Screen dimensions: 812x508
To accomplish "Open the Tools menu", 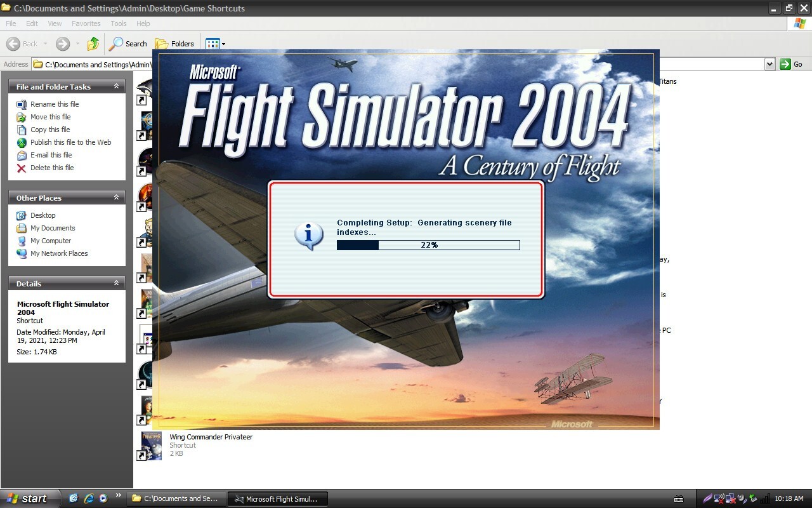I will (x=119, y=23).
